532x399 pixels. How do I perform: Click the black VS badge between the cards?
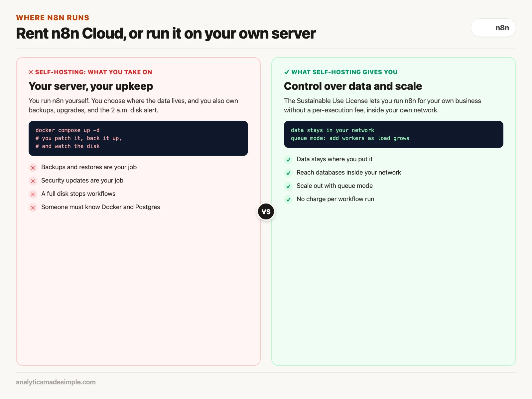266,211
